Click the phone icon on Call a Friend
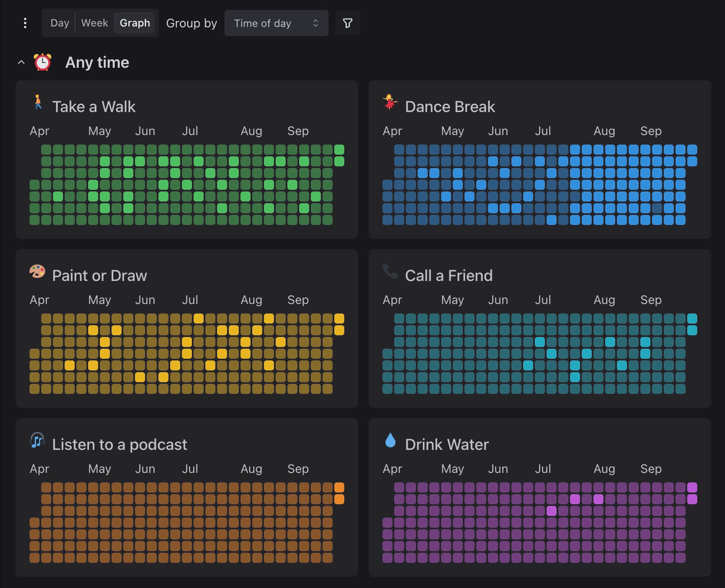725x588 pixels. [389, 272]
